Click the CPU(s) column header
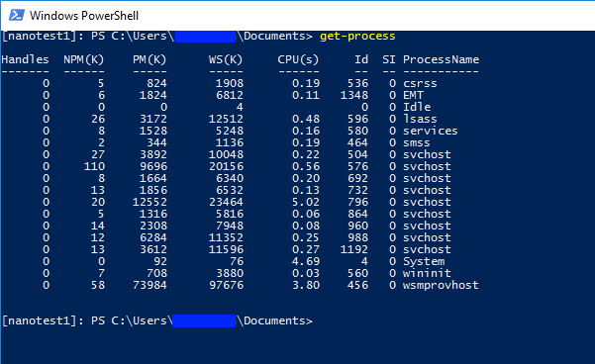The width and height of the screenshot is (595, 364). (298, 59)
